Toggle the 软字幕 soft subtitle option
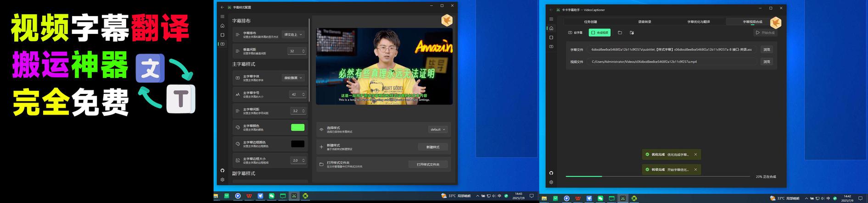The width and height of the screenshot is (868, 203). 576,33
